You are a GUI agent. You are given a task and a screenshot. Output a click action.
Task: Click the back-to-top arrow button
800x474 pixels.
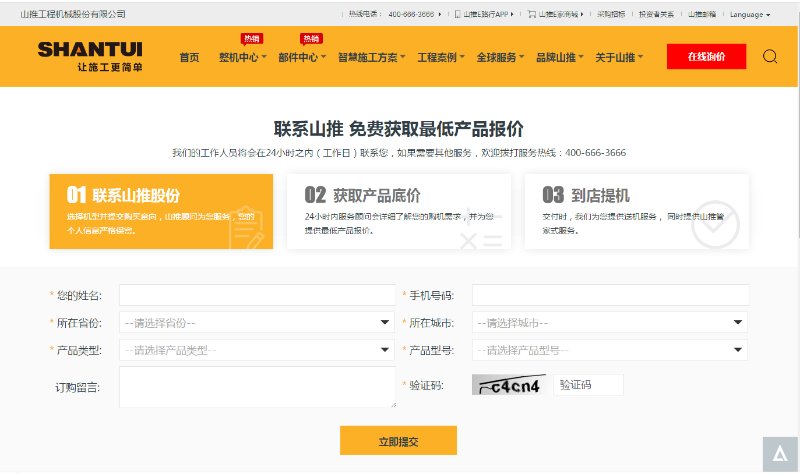click(x=780, y=454)
